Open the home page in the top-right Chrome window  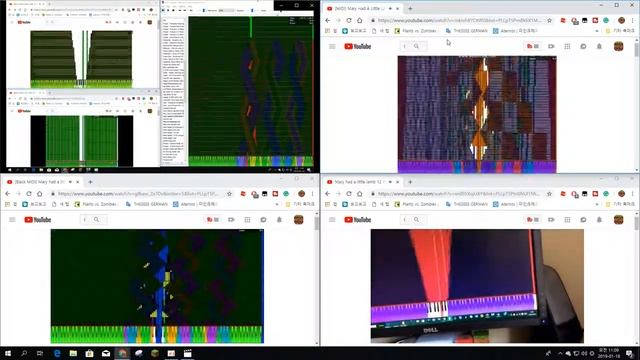[360, 20]
